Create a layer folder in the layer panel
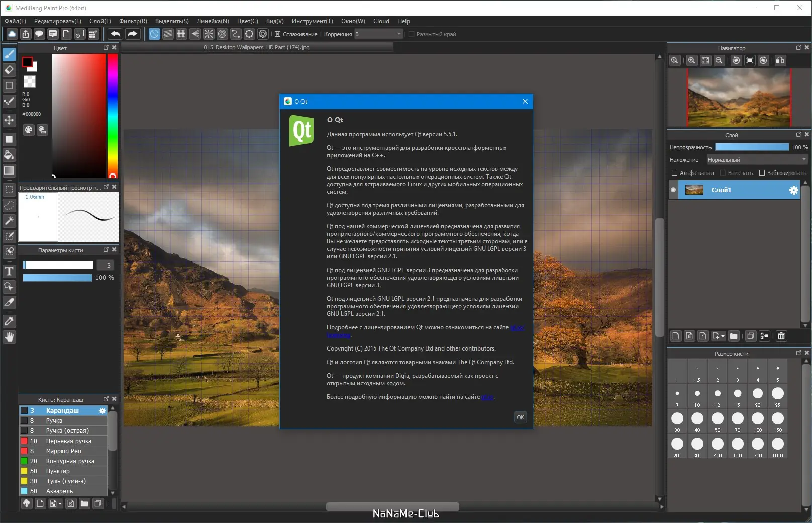 click(x=734, y=336)
